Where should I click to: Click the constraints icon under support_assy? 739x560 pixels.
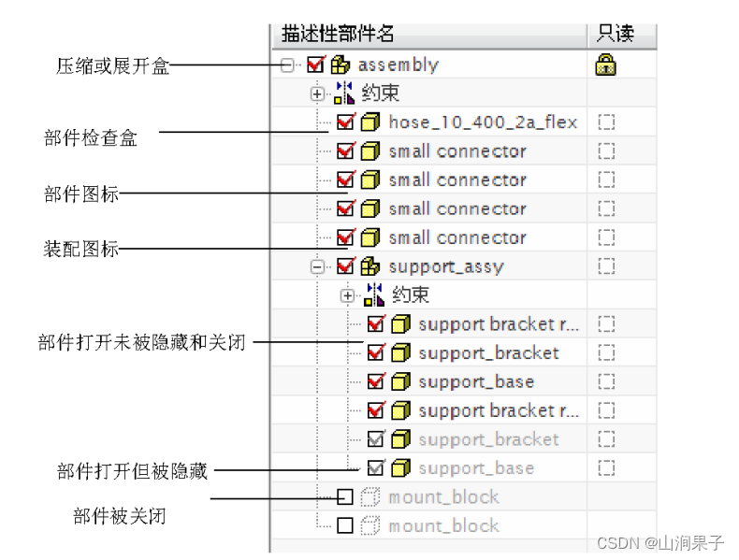point(374,294)
